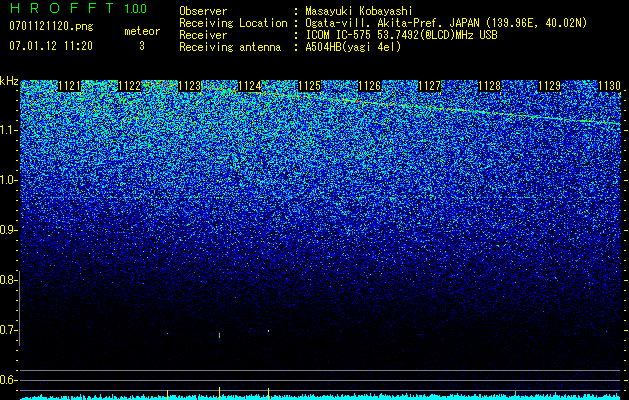The width and height of the screenshot is (629, 400).
Task: Click the cyan signal level graph at bottom
Action: click(x=320, y=397)
